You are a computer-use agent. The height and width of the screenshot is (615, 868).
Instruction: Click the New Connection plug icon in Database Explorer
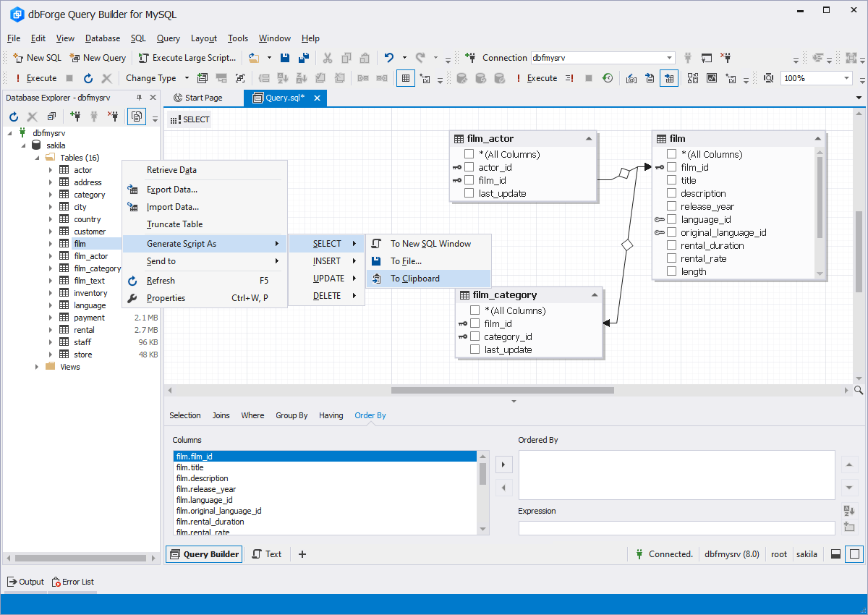(75, 116)
